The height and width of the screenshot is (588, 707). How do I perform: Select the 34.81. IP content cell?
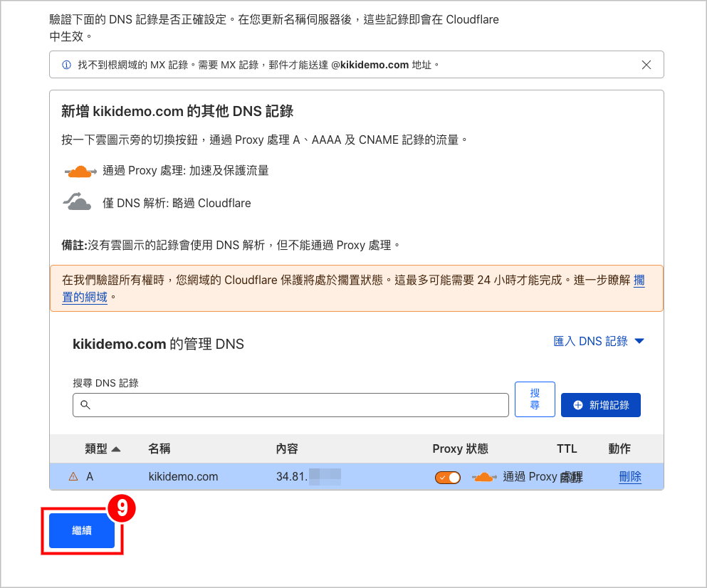pyautogui.click(x=308, y=477)
